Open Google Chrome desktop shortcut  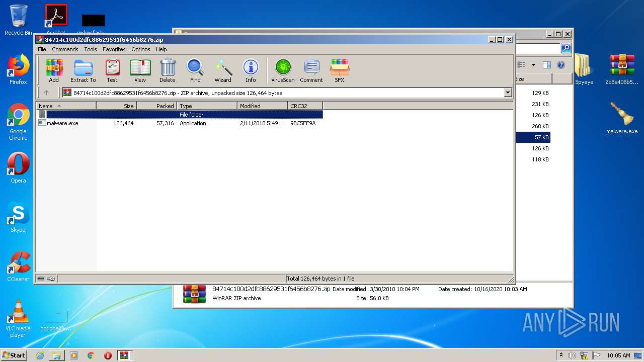pyautogui.click(x=18, y=122)
